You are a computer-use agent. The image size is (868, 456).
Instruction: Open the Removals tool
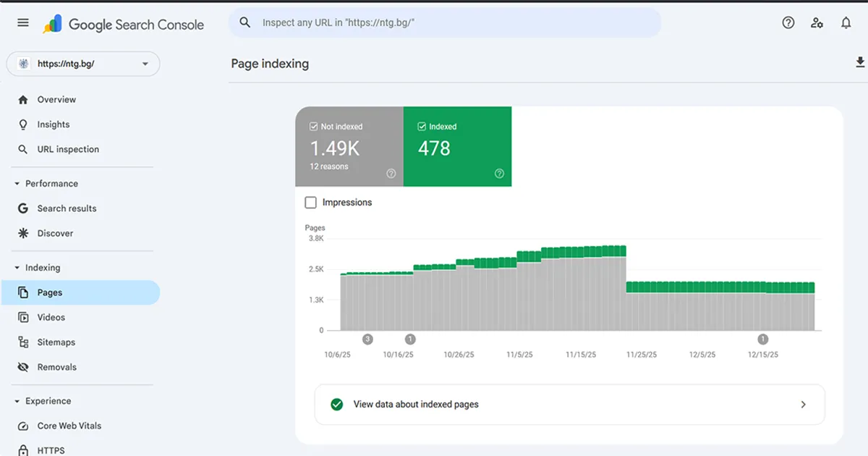[x=58, y=367]
